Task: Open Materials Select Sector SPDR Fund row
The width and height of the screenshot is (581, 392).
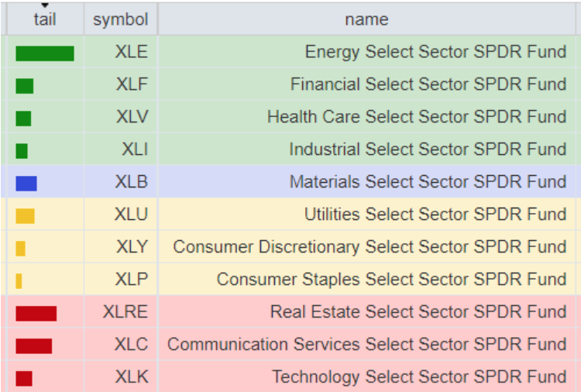Action: [x=428, y=182]
